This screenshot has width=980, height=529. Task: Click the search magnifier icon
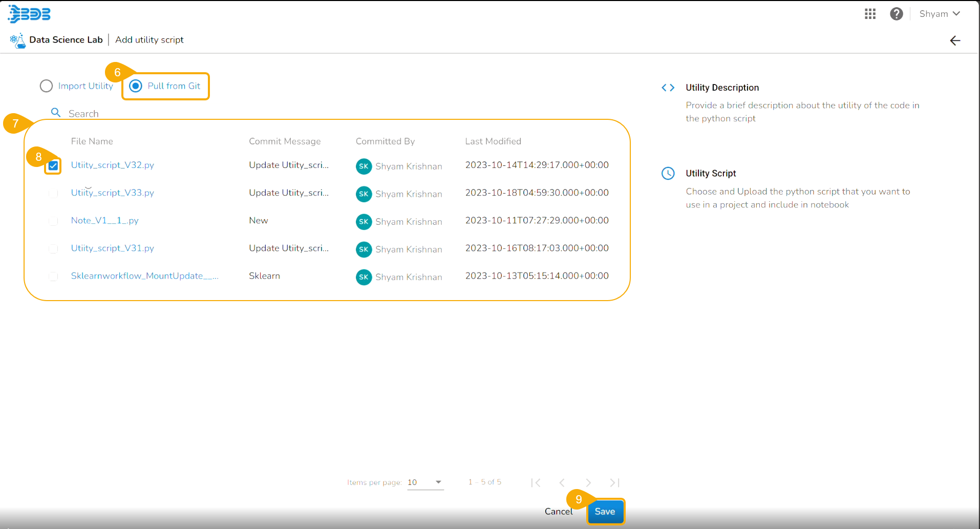coord(56,113)
